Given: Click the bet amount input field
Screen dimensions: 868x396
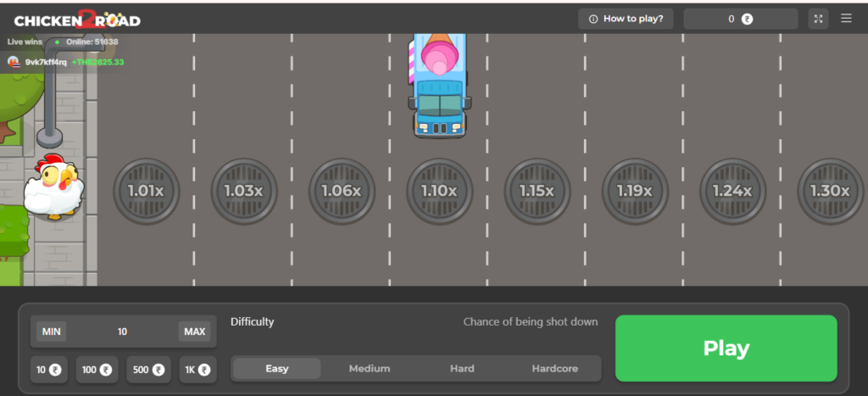Looking at the screenshot, I should pos(123,332).
